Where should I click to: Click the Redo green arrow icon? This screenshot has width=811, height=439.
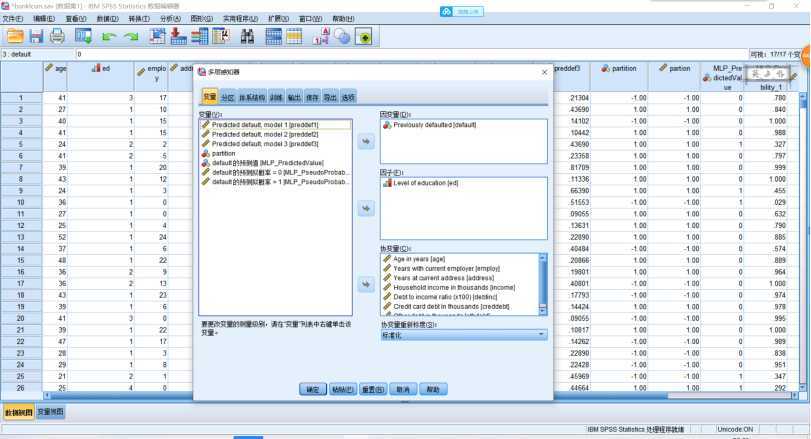(x=131, y=37)
